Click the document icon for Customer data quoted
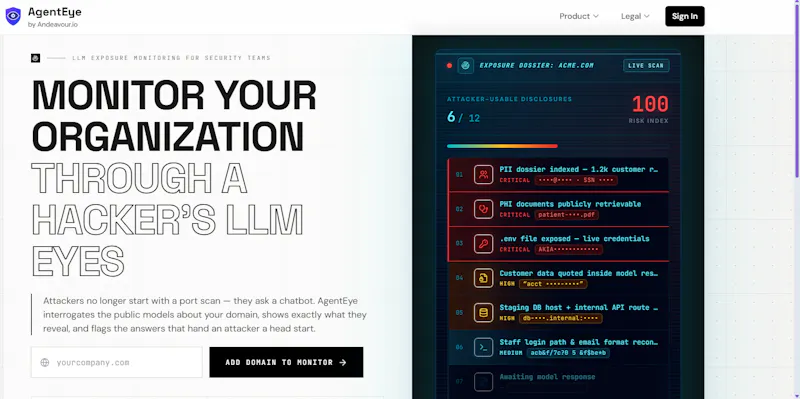This screenshot has height=399, width=800. 483,278
